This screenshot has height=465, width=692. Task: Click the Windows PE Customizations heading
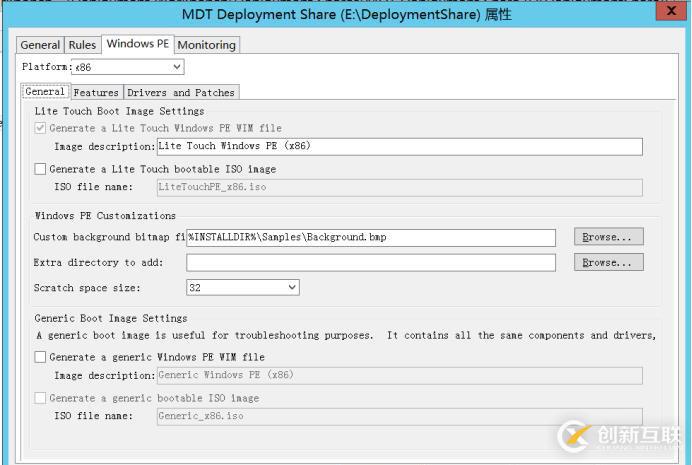(105, 216)
